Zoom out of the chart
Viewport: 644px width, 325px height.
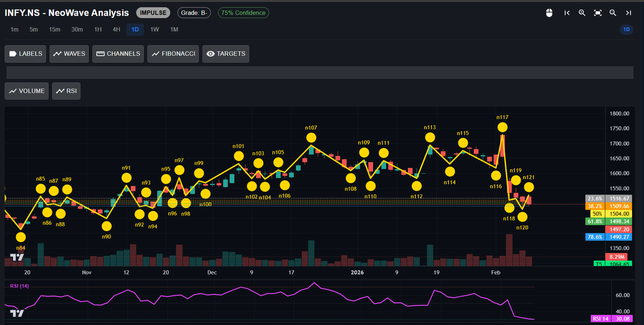(612, 13)
